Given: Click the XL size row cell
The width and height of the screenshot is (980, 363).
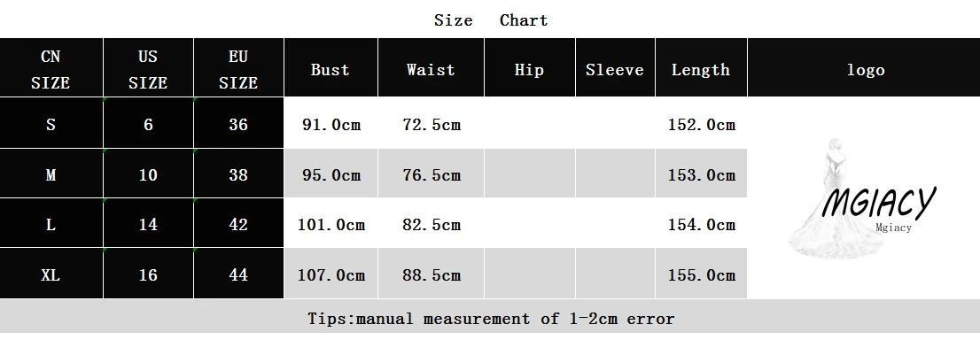Looking at the screenshot, I should point(51,275).
